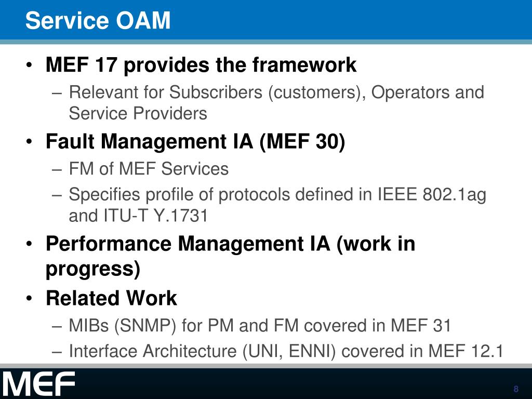Click the Relevant for Subscribers sub-bullet
Image resolution: width=532 pixels, height=399 pixels.
click(x=276, y=102)
